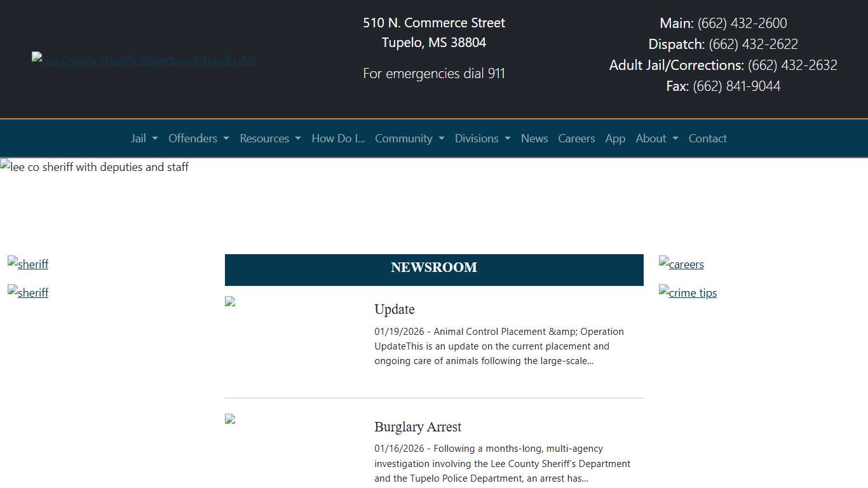Expand the Jail dropdown menu
Screen dimensions: 868x488
click(144, 139)
